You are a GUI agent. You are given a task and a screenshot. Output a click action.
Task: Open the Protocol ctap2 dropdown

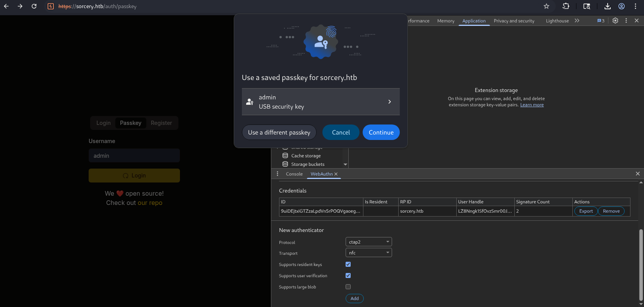(368, 242)
